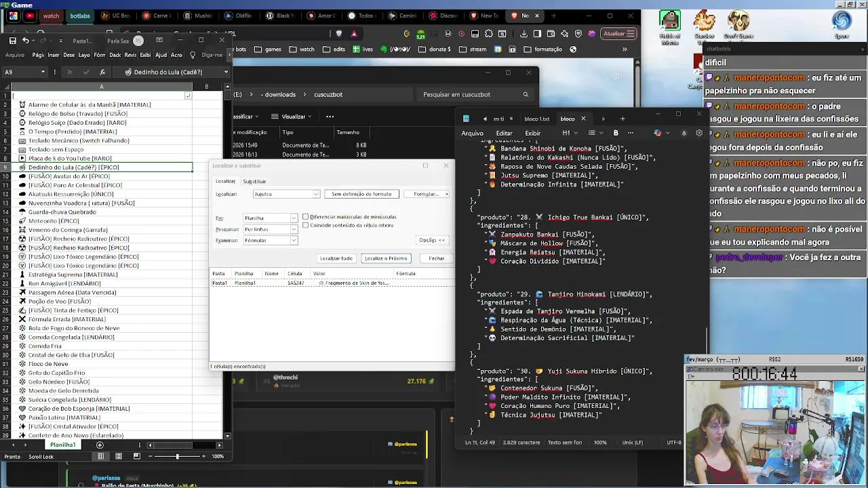The width and height of the screenshot is (868, 488).
Task: Open the Examinar Fórmulas dropdown
Action: click(294, 240)
